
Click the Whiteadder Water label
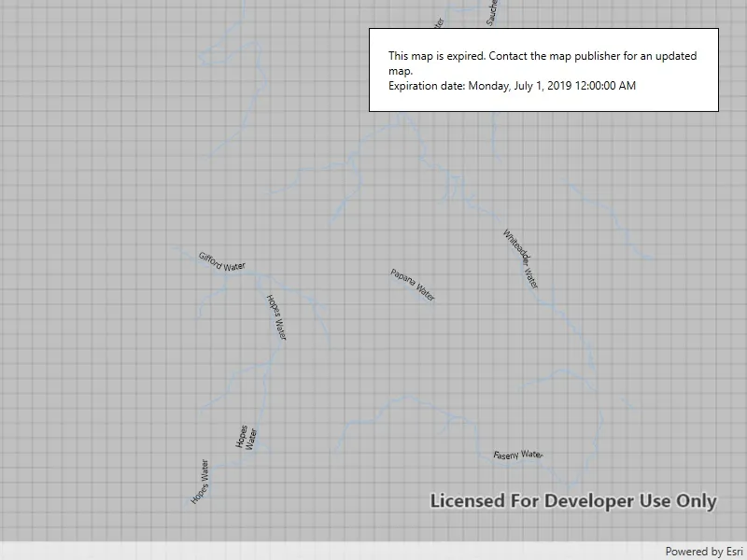[x=521, y=259]
